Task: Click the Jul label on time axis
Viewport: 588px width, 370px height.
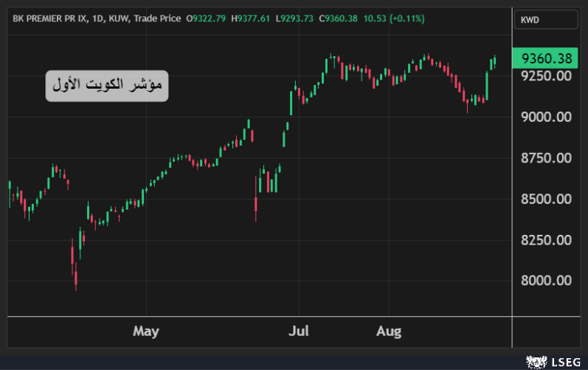Action: coord(299,331)
